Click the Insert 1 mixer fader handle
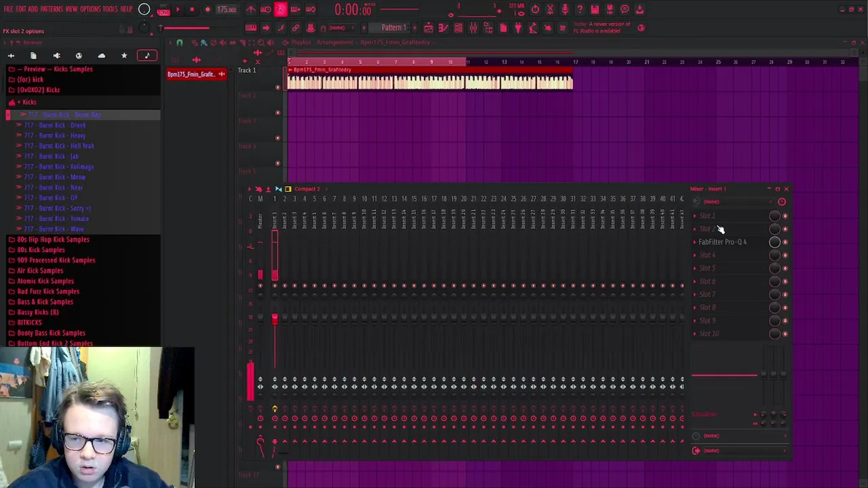 (x=275, y=319)
